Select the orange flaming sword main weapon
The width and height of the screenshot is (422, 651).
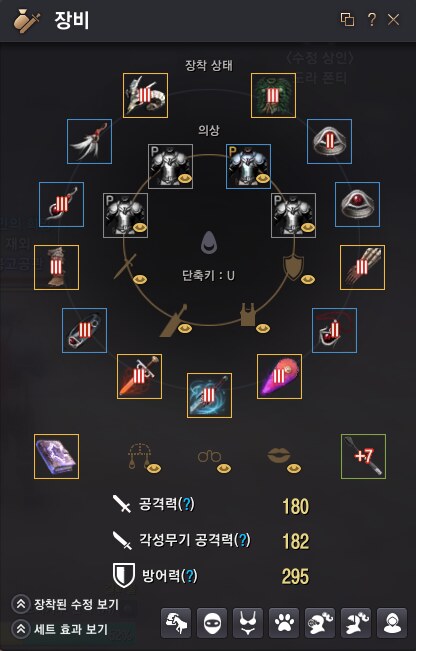pyautogui.click(x=139, y=377)
